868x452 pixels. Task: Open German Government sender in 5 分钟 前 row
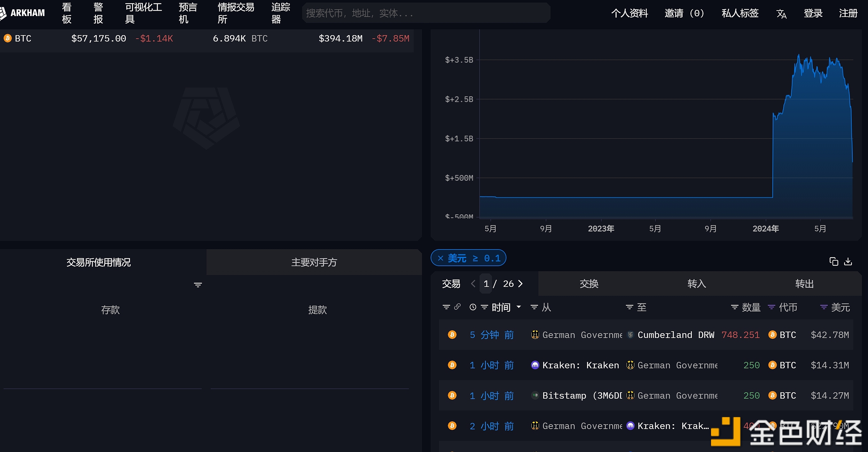582,334
